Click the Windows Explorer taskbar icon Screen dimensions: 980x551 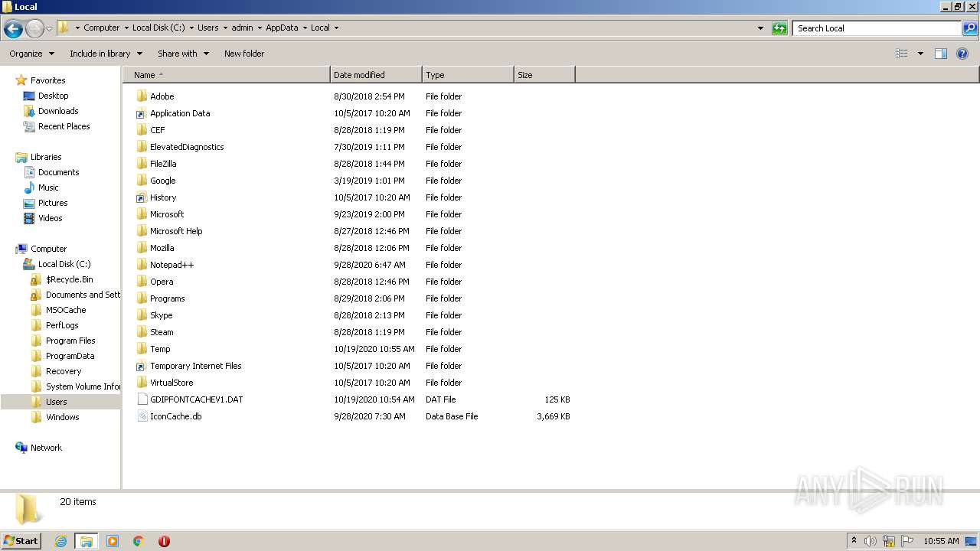(x=86, y=541)
